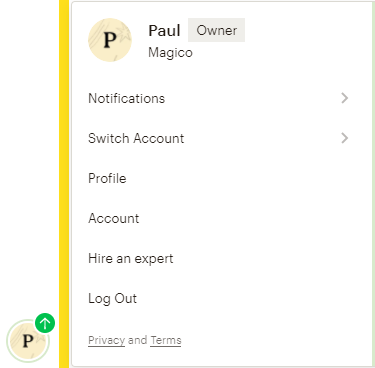Image resolution: width=375 pixels, height=368 pixels.
Task: Click Paul's profile avatar in menu header
Action: coord(110,40)
